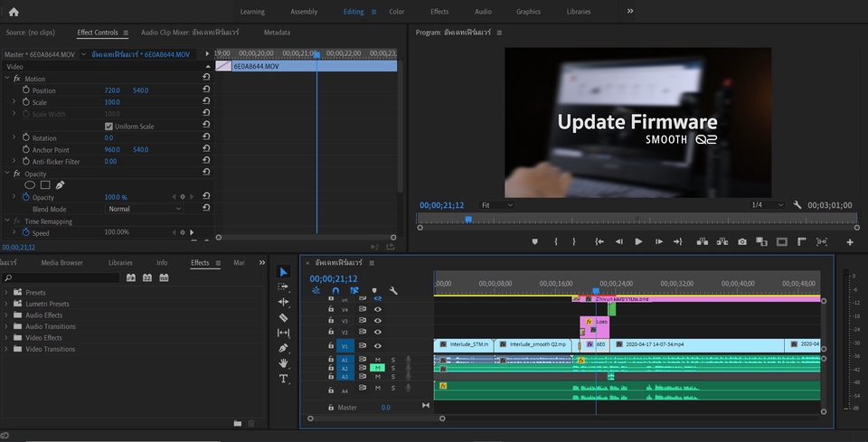
Task: Reset the Position parameter
Action: (205, 90)
